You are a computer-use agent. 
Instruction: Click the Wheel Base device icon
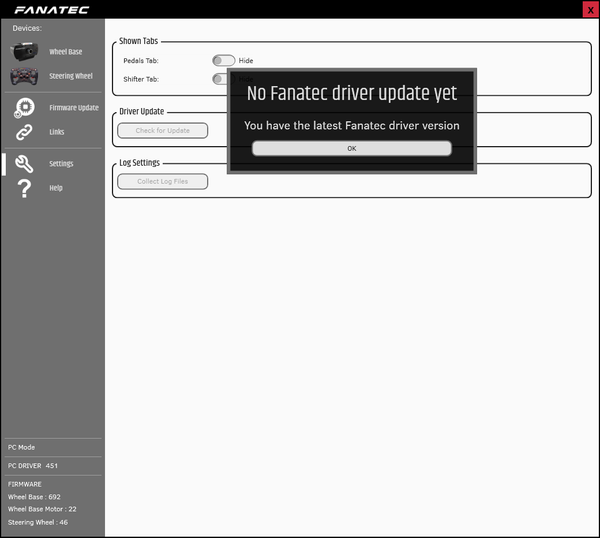coord(24,51)
